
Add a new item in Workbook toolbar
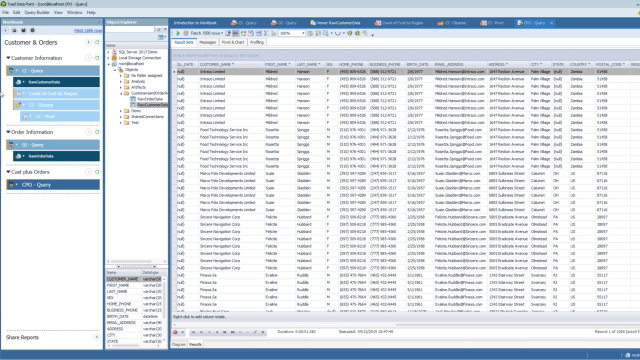pyautogui.click(x=6, y=31)
